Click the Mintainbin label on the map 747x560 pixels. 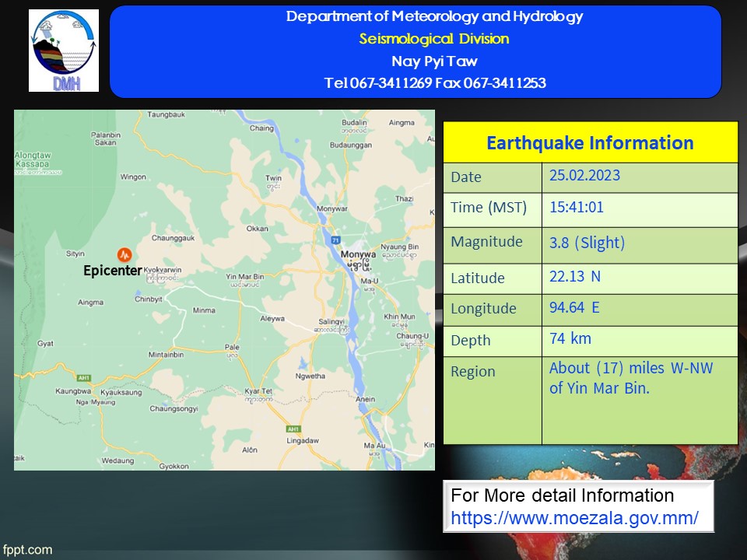166,355
